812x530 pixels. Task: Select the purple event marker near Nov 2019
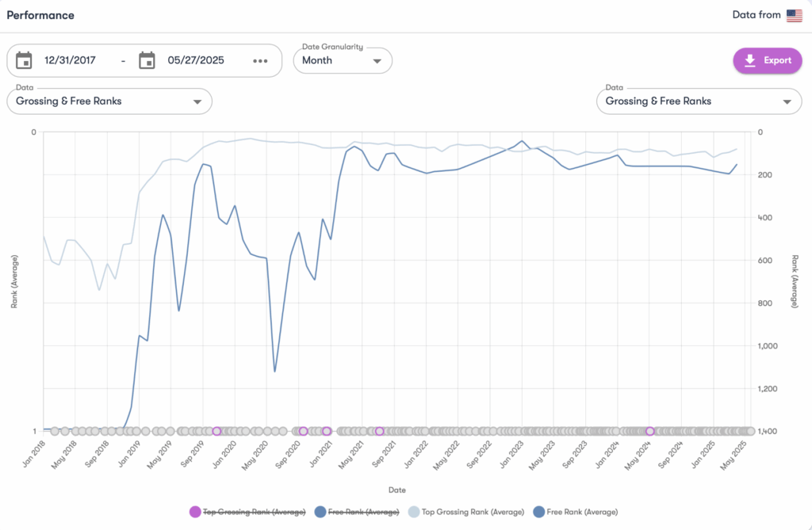pyautogui.click(x=216, y=431)
